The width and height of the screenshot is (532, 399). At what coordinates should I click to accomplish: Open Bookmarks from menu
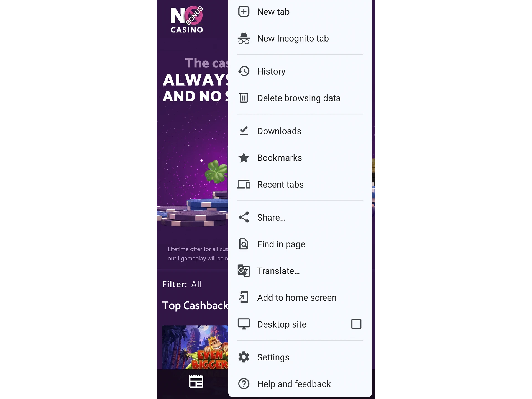[x=280, y=158]
